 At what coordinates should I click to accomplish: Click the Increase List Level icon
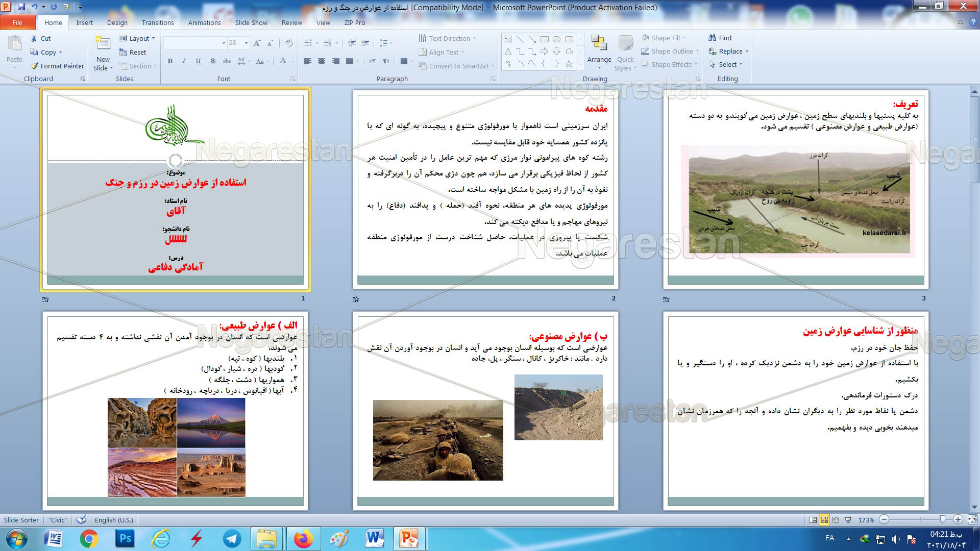(x=365, y=43)
